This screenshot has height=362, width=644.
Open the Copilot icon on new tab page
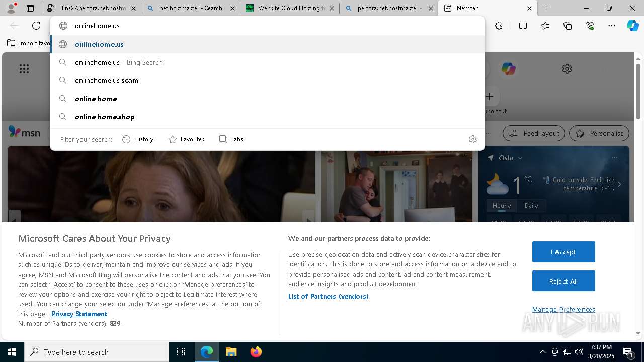point(508,69)
